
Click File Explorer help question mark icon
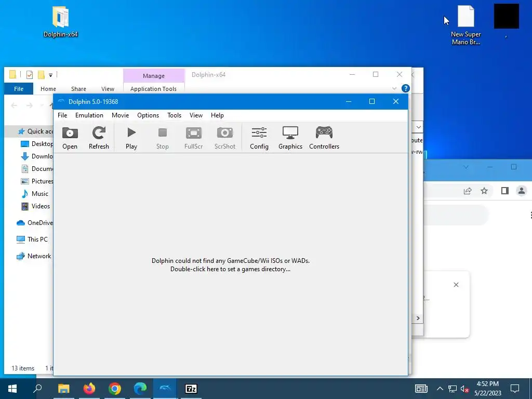click(x=405, y=88)
